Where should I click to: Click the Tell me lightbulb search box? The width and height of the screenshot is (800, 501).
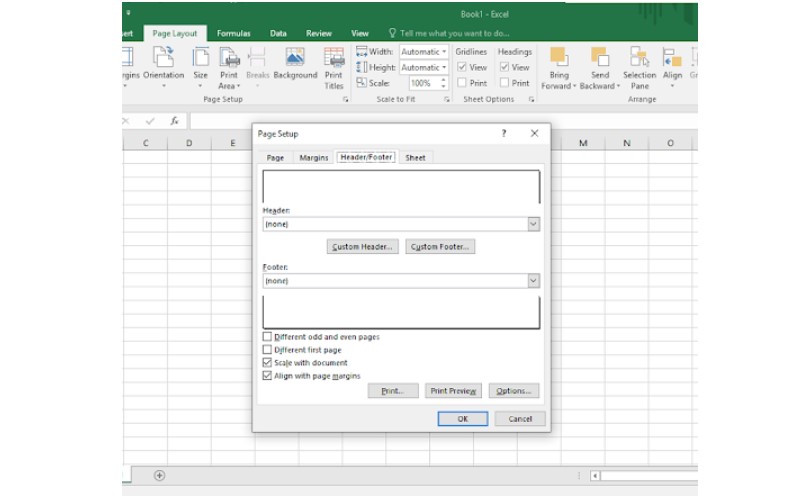(449, 33)
